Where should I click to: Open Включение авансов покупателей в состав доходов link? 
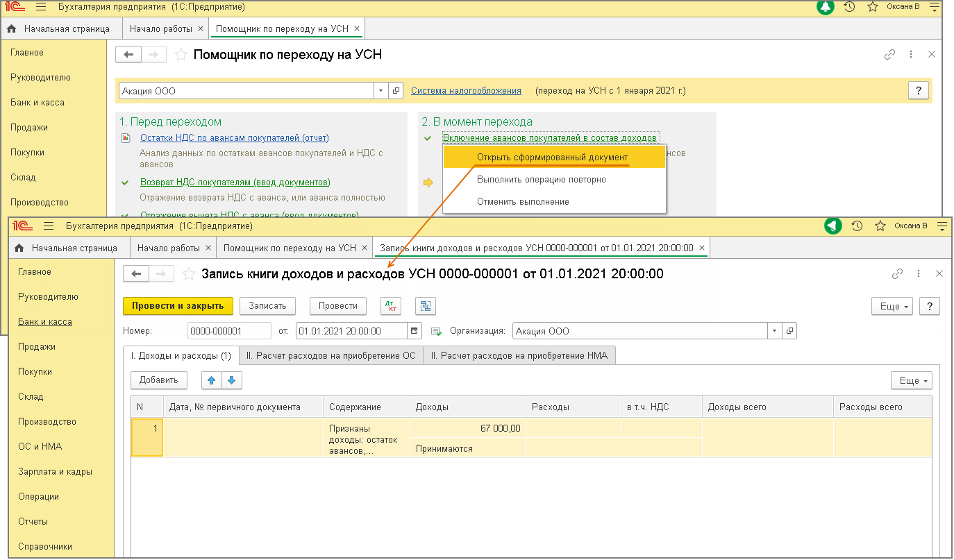(x=550, y=138)
